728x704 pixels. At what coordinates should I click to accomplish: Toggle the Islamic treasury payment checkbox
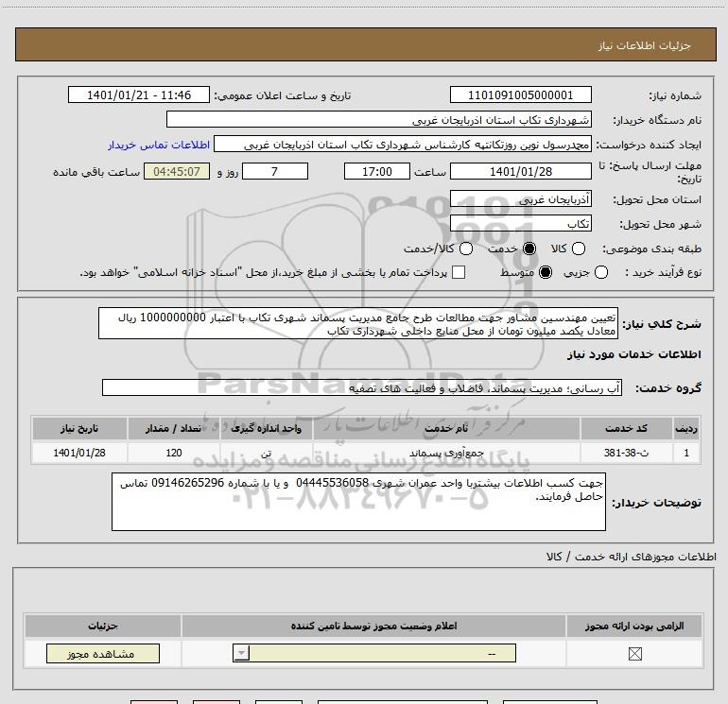[459, 272]
